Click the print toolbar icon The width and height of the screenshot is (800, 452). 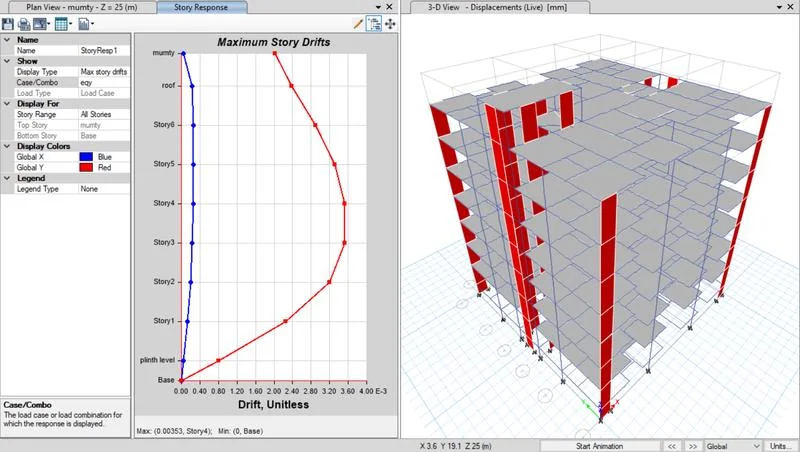(23, 24)
